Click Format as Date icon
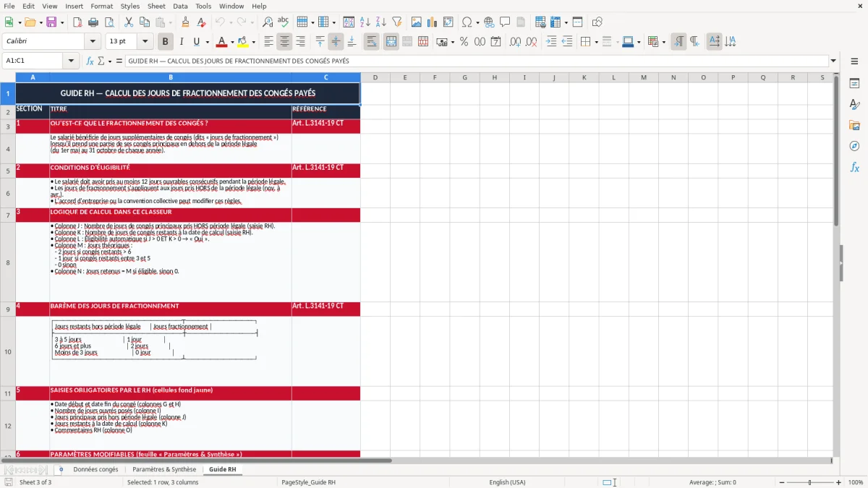868x488 pixels. (x=495, y=42)
